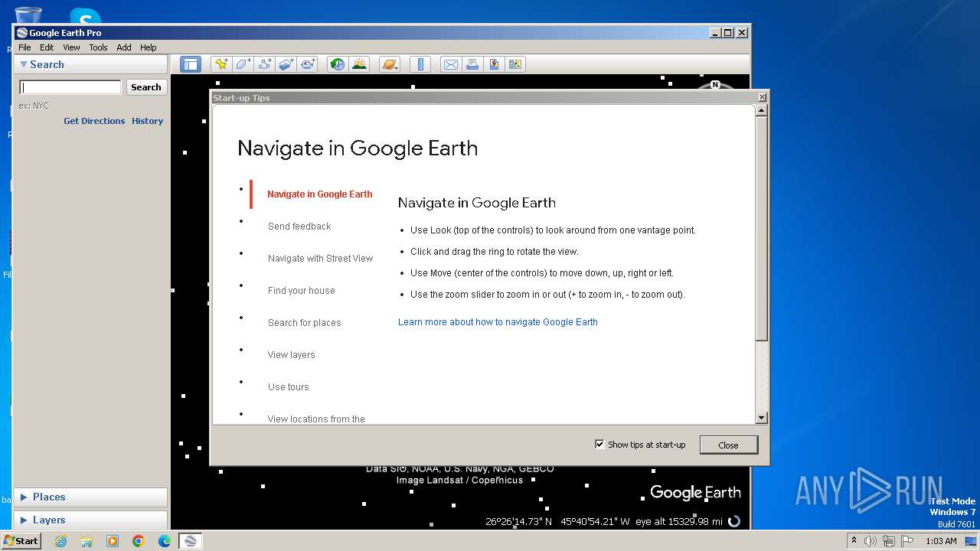The width and height of the screenshot is (980, 551).
Task: Click the 1:03 AM clock
Action: (x=941, y=541)
